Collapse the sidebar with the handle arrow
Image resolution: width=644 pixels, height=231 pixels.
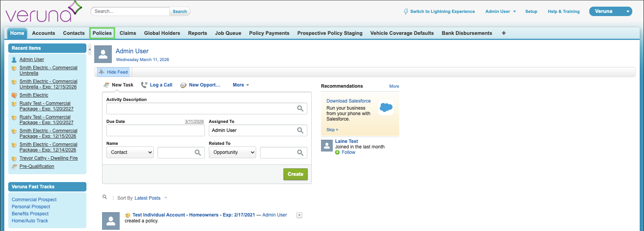pos(90,50)
